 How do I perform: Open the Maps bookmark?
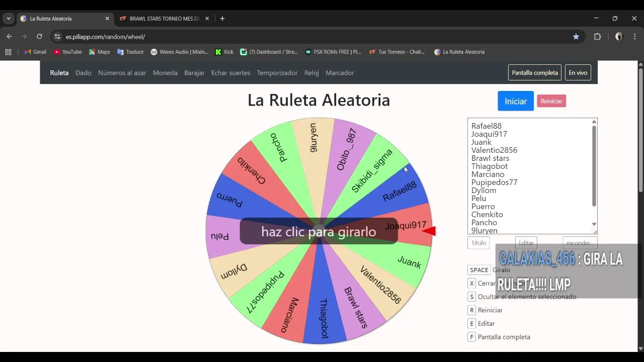99,52
